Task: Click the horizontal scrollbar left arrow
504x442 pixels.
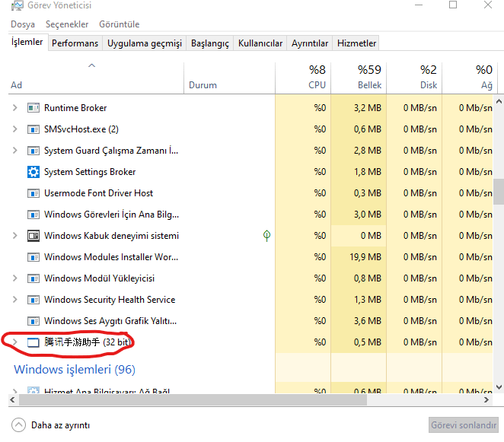Action: [x=12, y=400]
